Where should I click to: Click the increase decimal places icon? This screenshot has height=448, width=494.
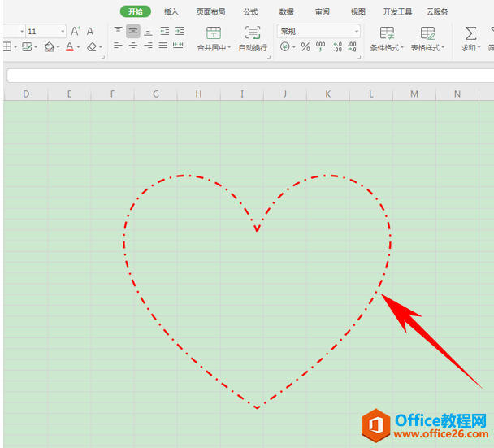337,47
